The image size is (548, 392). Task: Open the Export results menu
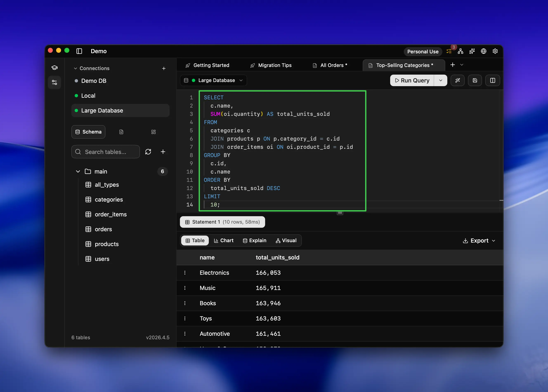coord(479,240)
